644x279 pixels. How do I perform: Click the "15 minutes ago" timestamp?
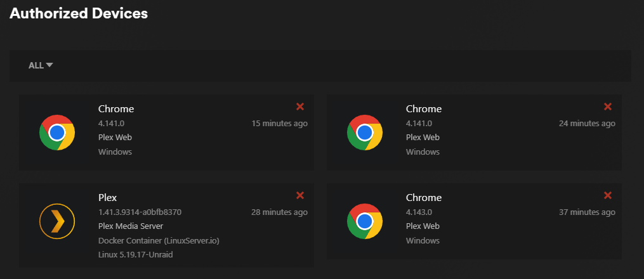(x=279, y=123)
